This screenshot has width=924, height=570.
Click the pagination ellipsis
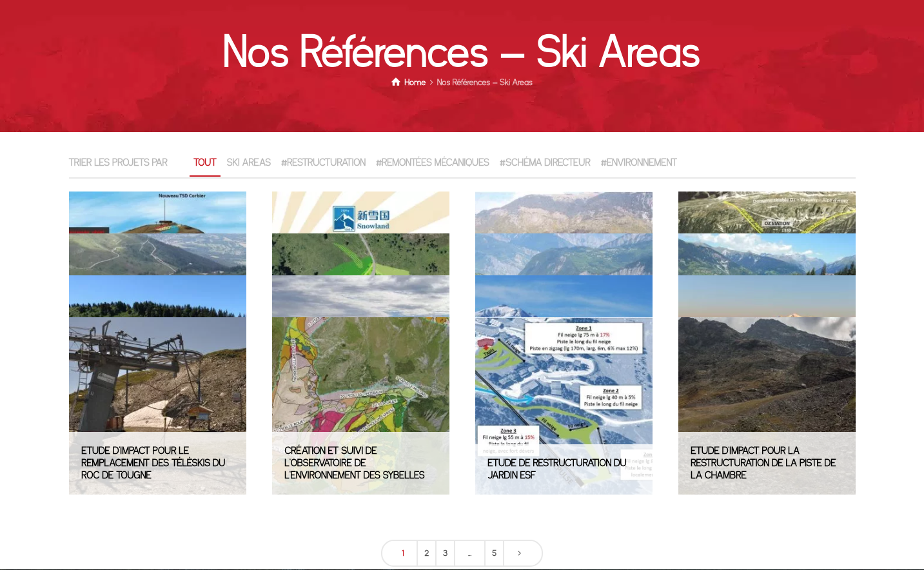(x=469, y=553)
